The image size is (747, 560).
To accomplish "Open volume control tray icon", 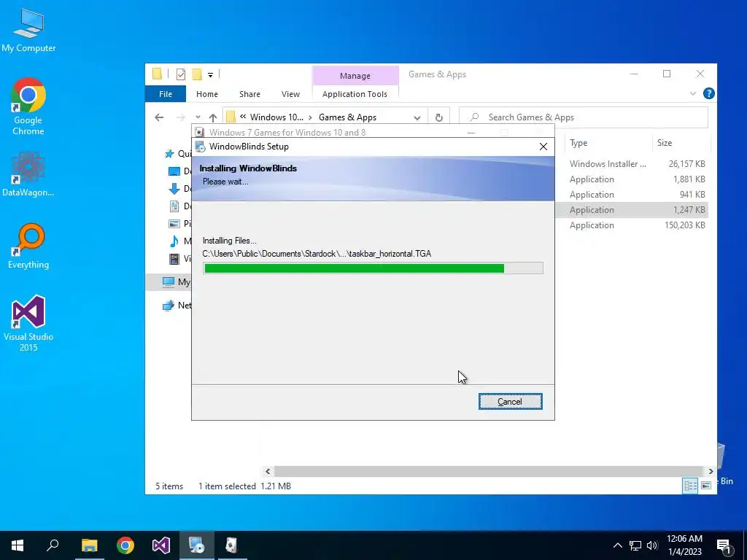I will [x=652, y=545].
